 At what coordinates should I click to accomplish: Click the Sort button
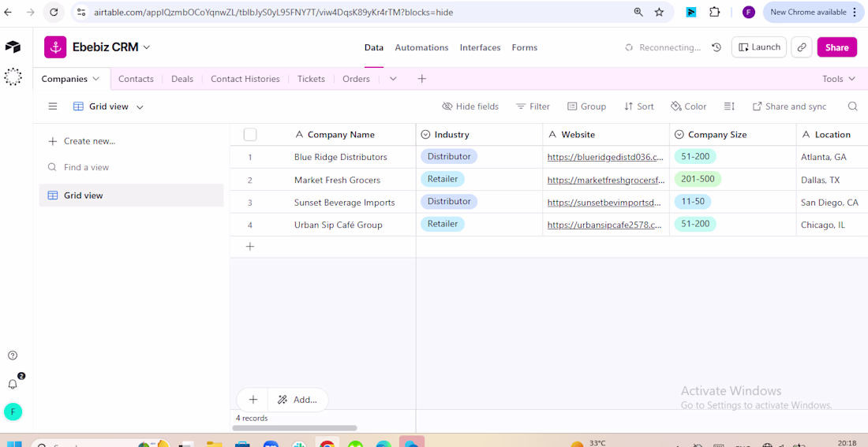pyautogui.click(x=638, y=106)
